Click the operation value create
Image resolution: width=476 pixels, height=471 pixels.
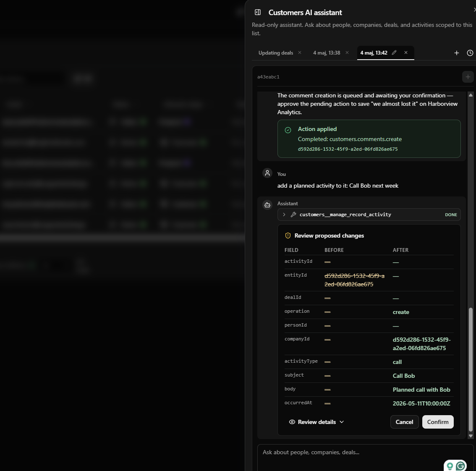(401, 312)
